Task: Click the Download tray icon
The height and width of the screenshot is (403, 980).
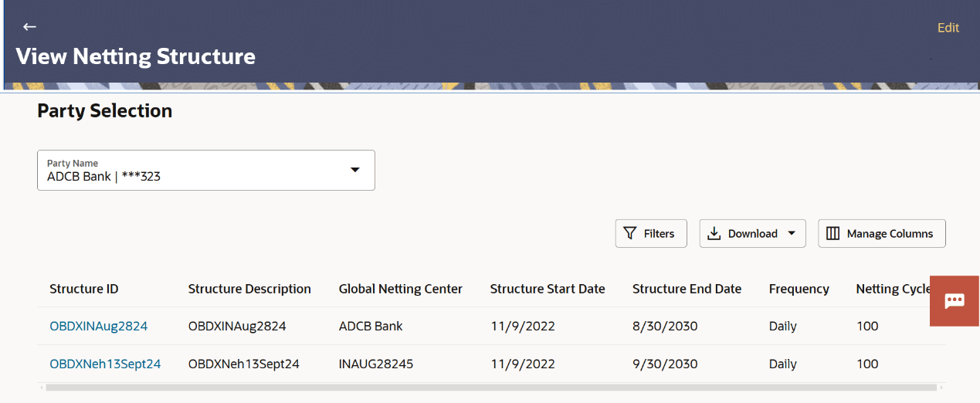Action: point(714,233)
